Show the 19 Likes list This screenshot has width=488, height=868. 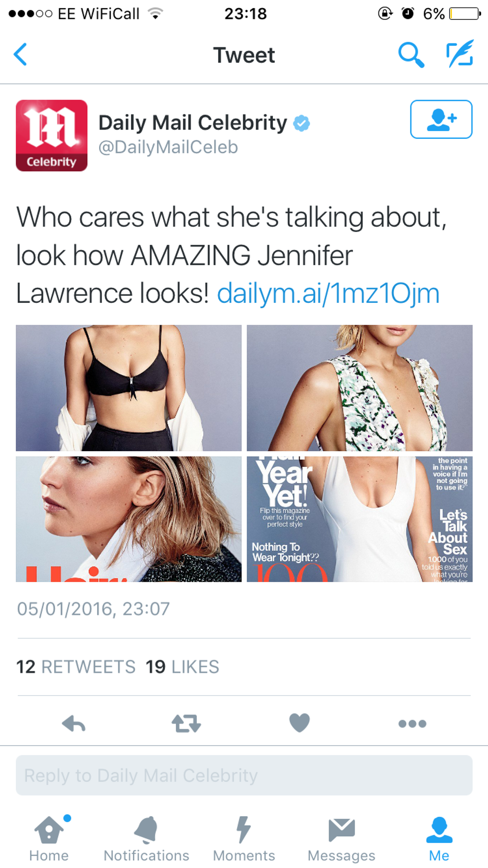(x=182, y=667)
